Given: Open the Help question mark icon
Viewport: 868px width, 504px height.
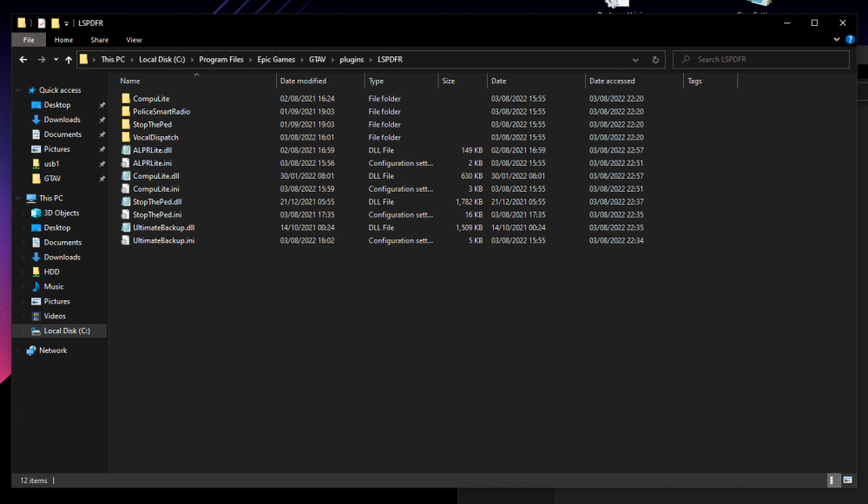Looking at the screenshot, I should pyautogui.click(x=850, y=39).
